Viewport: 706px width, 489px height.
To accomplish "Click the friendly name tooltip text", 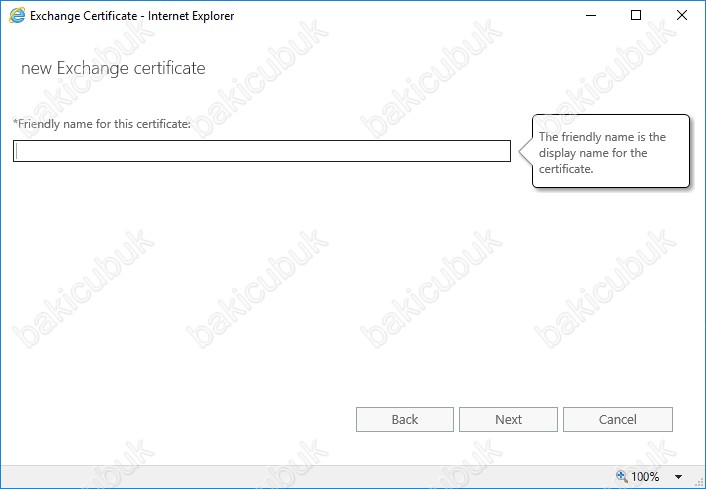I will [602, 153].
